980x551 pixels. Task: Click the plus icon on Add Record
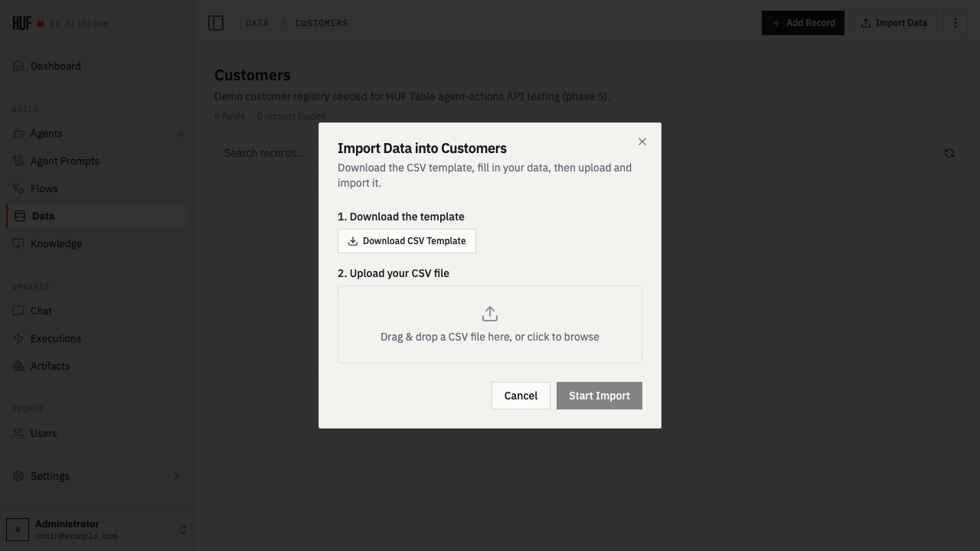(776, 23)
